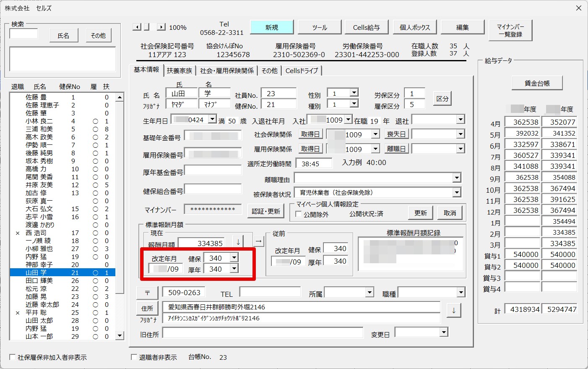Click the search text field
The height and width of the screenshot is (369, 588).
click(x=23, y=34)
